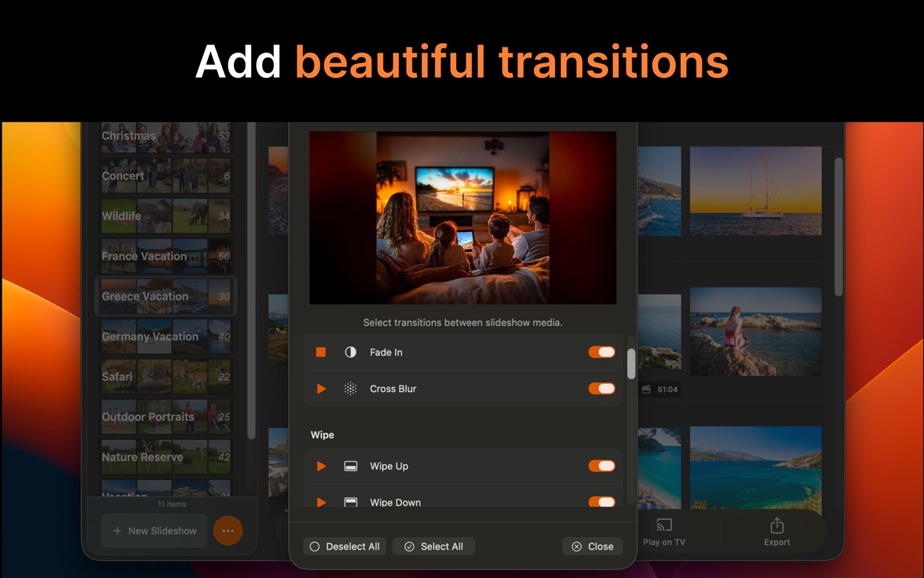Image resolution: width=924 pixels, height=578 pixels.
Task: Turn off the Wipe Up toggle
Action: [x=602, y=466]
